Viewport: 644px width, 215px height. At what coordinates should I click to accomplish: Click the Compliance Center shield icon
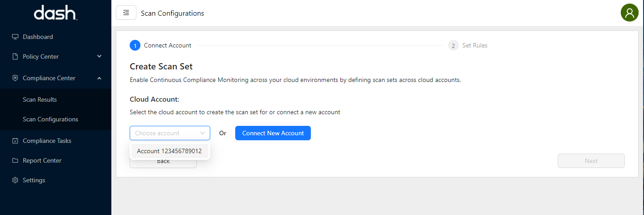pos(15,78)
